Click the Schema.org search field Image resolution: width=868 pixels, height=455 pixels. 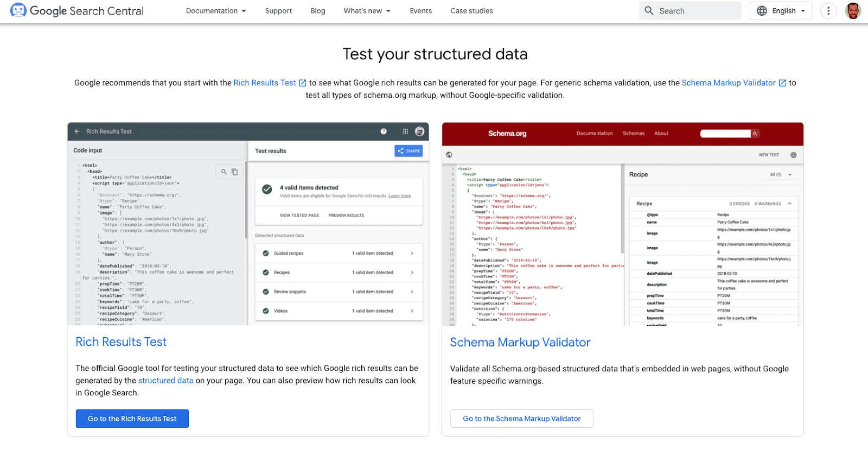[725, 134]
